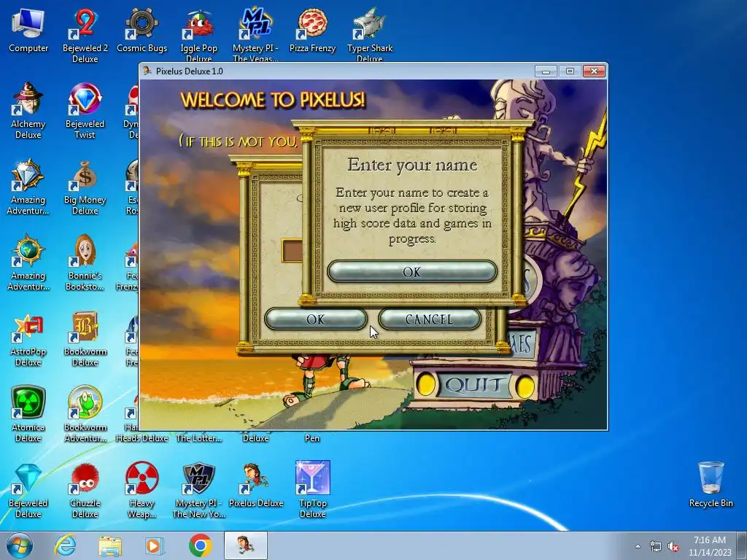Select the Alchemy Deluxe shortcut
Image resolution: width=747 pixels, height=560 pixels.
coord(28,112)
